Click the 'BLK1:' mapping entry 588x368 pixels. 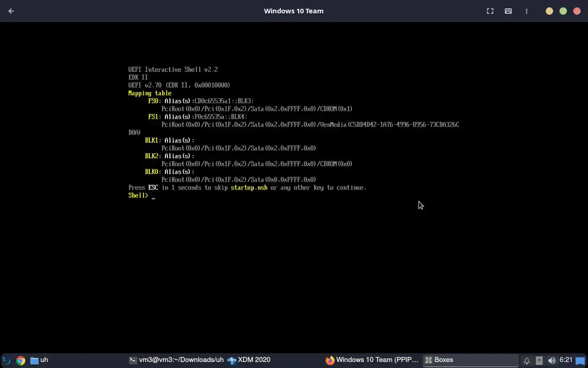pos(153,140)
